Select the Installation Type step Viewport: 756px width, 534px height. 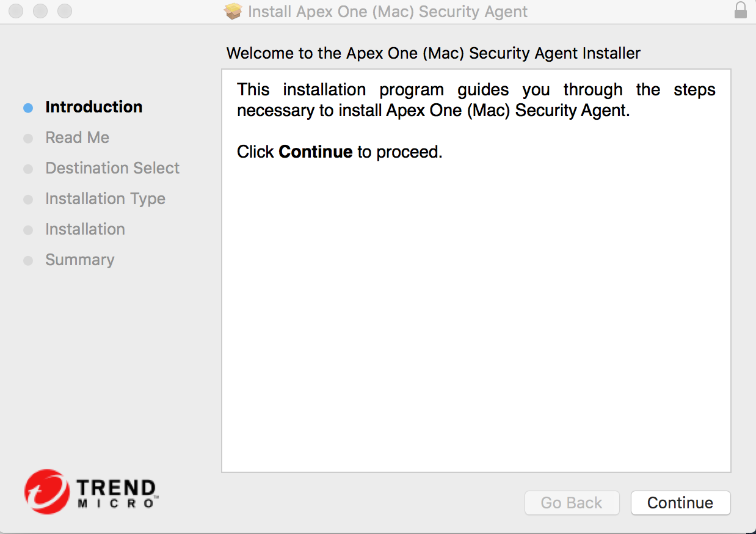coord(105,199)
